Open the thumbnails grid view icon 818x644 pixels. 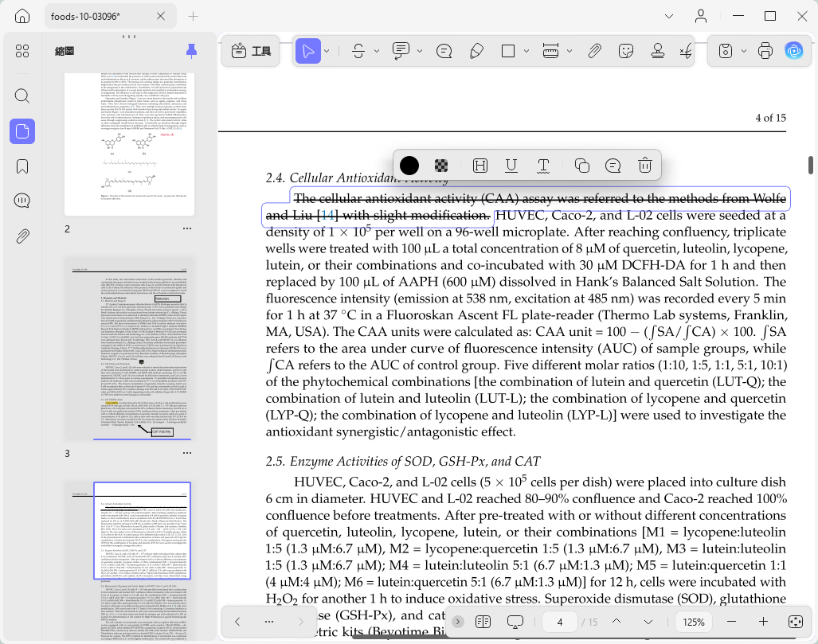point(22,51)
